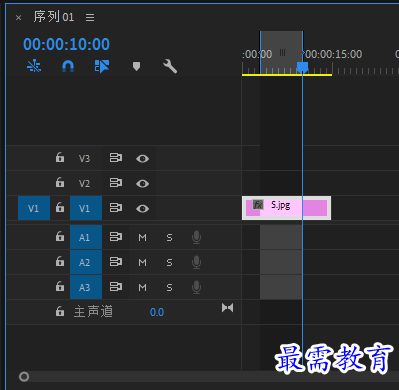Toggle A3 track targeting button
The image size is (399, 390).
point(86,287)
